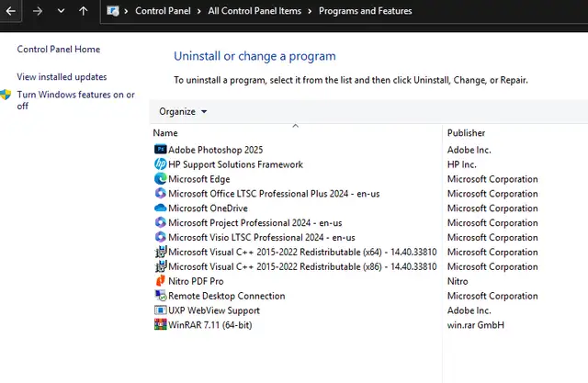Screen dimensions: 588x383
Task: Click the Forward navigation arrow
Action: [38, 11]
